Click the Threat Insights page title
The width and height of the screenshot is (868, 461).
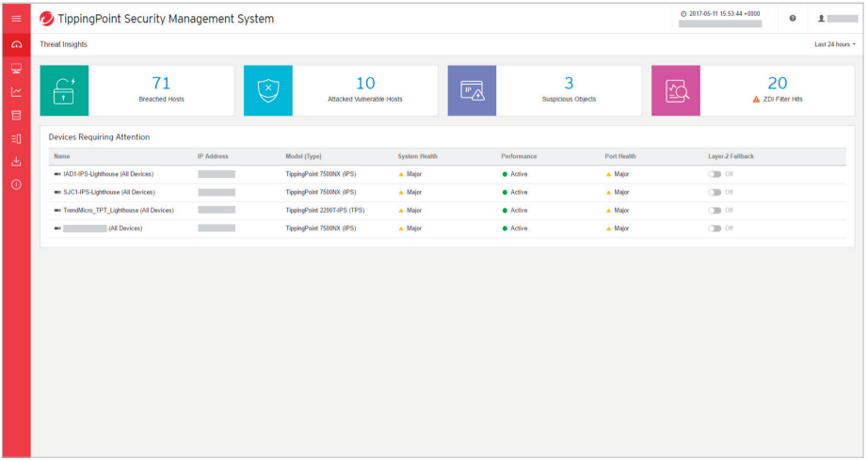point(63,44)
